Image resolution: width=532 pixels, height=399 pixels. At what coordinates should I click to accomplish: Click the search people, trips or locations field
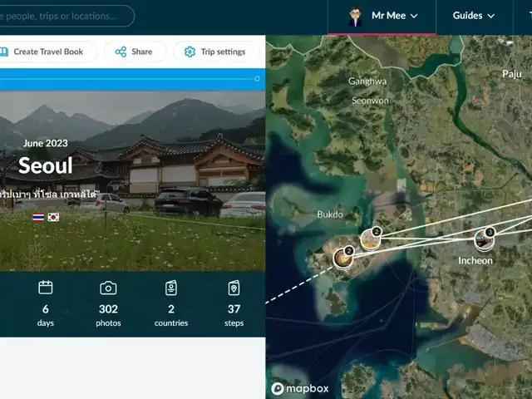click(x=66, y=16)
